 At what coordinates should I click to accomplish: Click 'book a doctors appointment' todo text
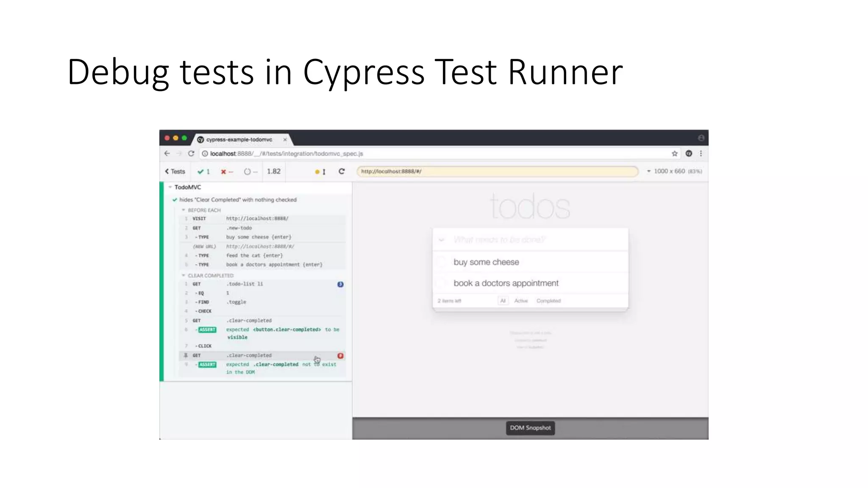tap(506, 283)
